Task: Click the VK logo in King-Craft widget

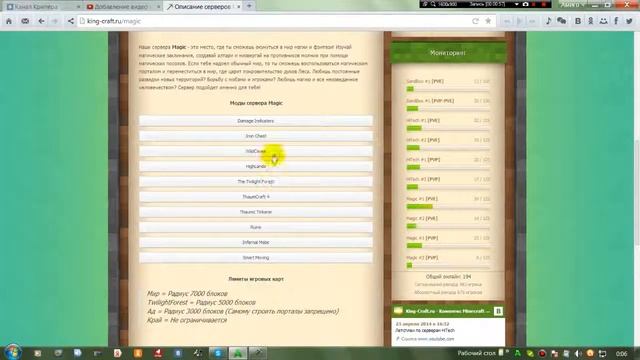Action: pyautogui.click(x=498, y=311)
